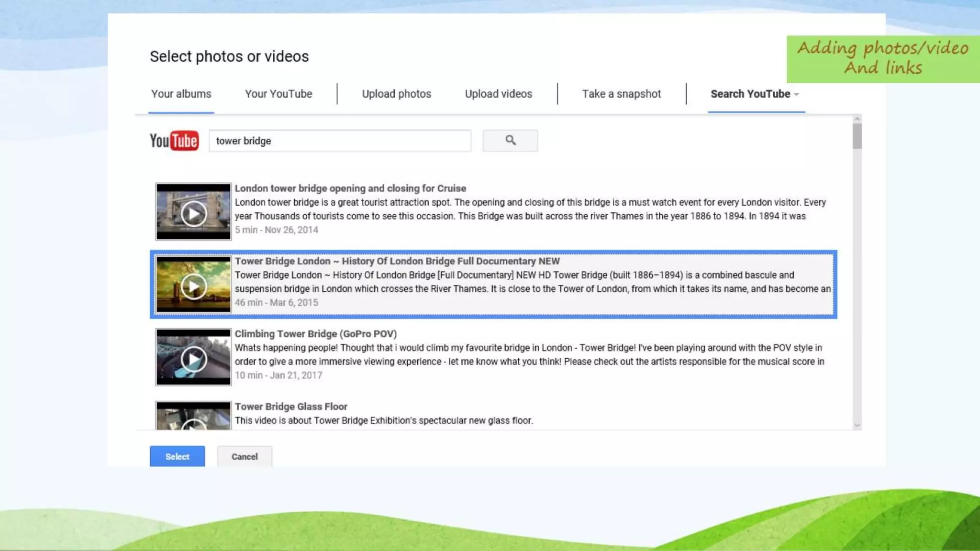Open title 'Climbing Tower Bridge (GoPro POV)'
980x551 pixels.
[x=316, y=334]
